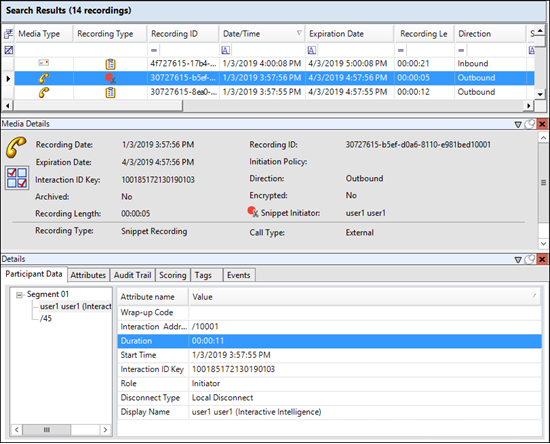Open the Events tab

pyautogui.click(x=239, y=275)
